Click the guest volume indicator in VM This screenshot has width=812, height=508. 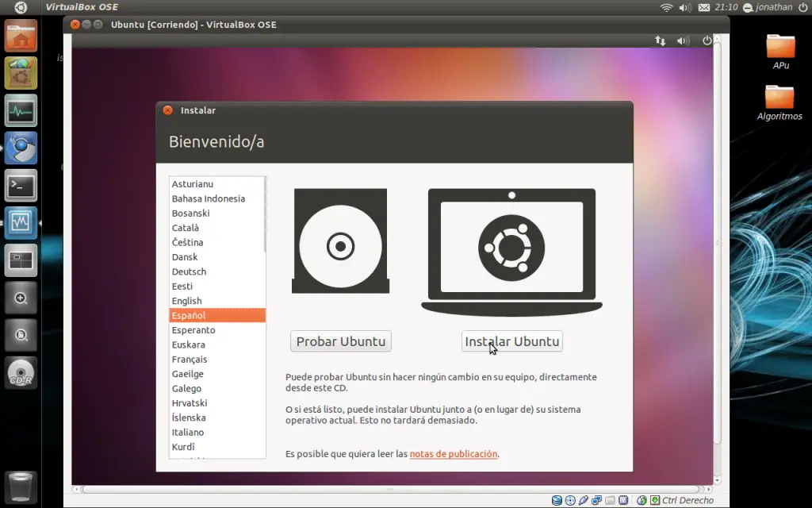coord(683,40)
